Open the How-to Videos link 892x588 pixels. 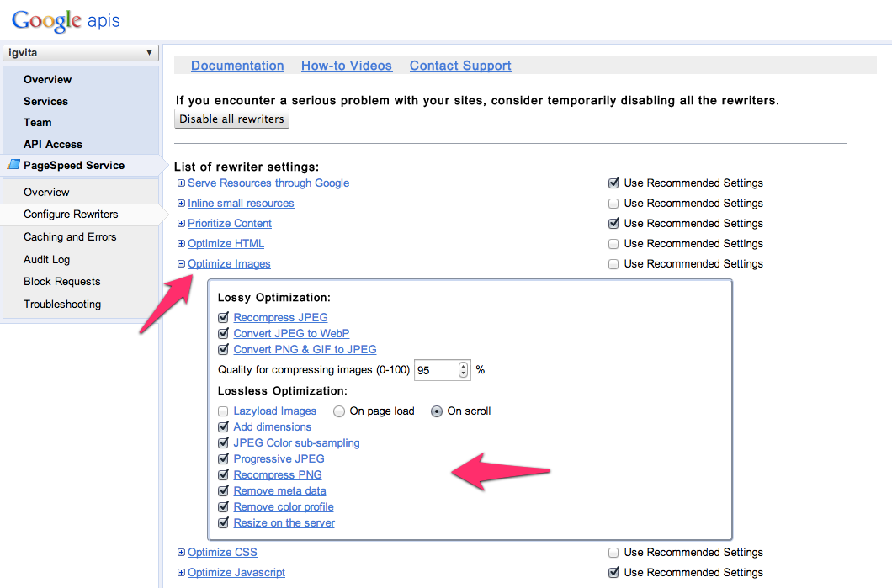coord(347,66)
